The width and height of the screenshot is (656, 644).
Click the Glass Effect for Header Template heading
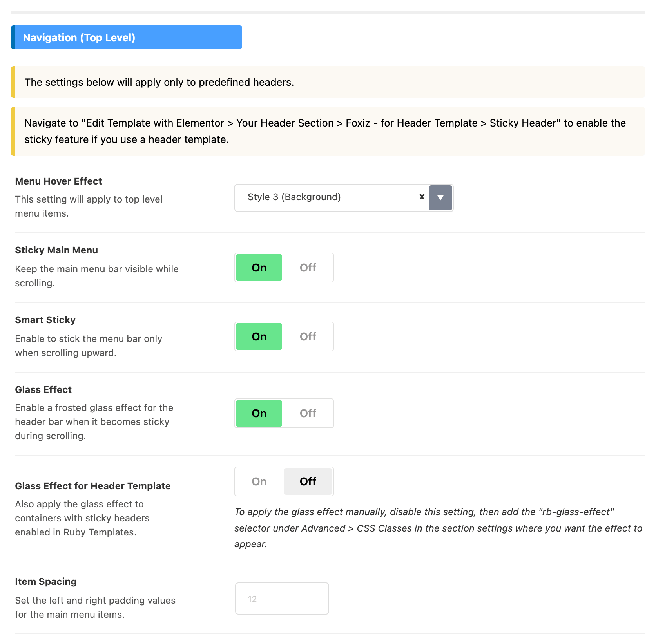93,486
